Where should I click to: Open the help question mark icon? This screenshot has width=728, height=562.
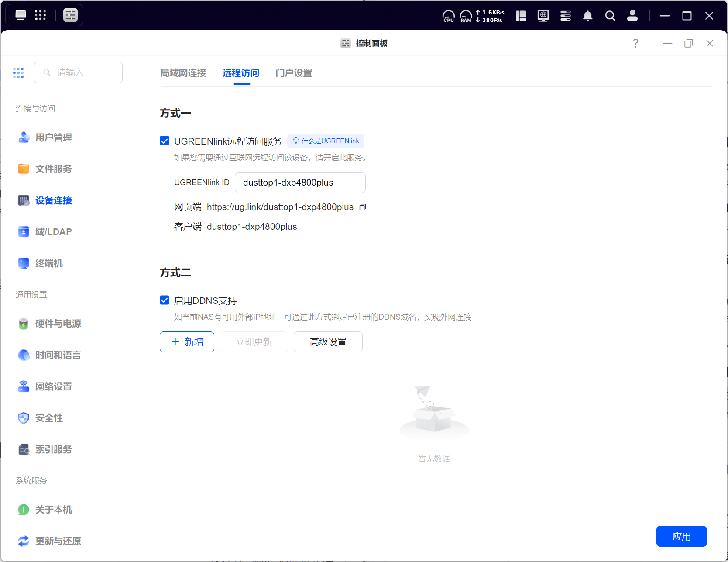(x=635, y=43)
